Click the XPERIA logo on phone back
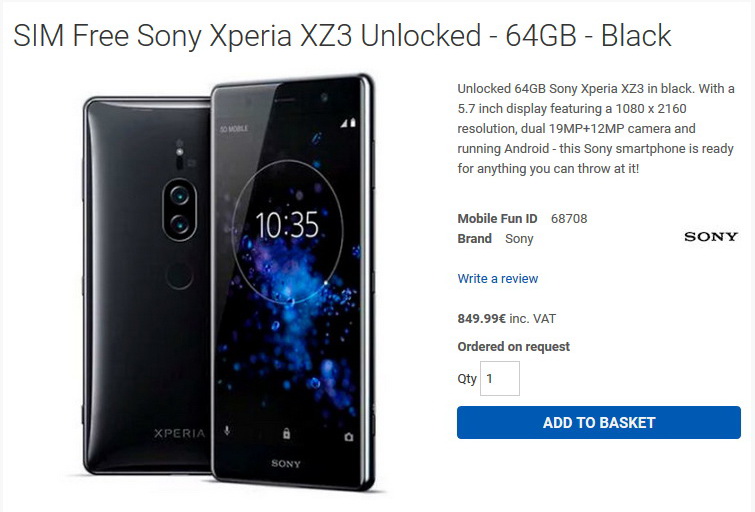This screenshot has width=755, height=512. point(180,433)
